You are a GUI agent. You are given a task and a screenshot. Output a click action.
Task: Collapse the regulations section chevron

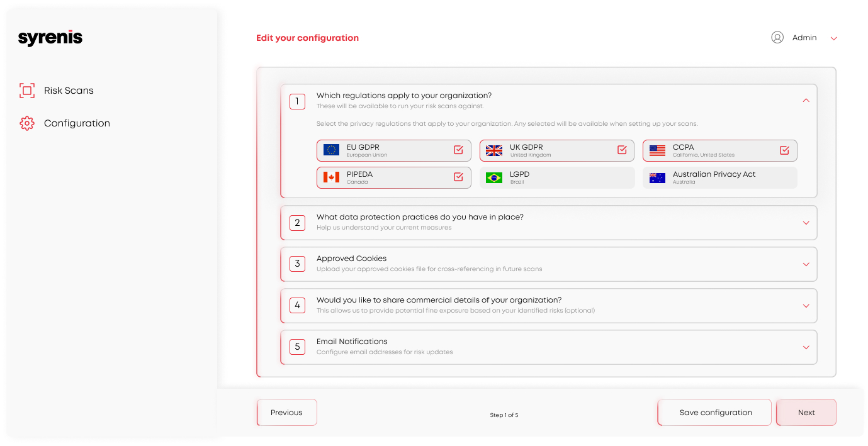click(806, 101)
